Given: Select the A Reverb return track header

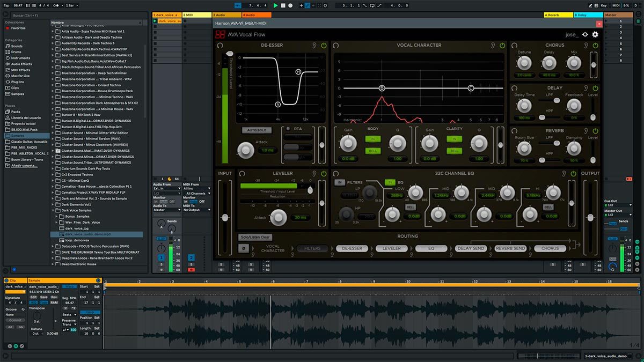Looking at the screenshot, I should pos(558,15).
